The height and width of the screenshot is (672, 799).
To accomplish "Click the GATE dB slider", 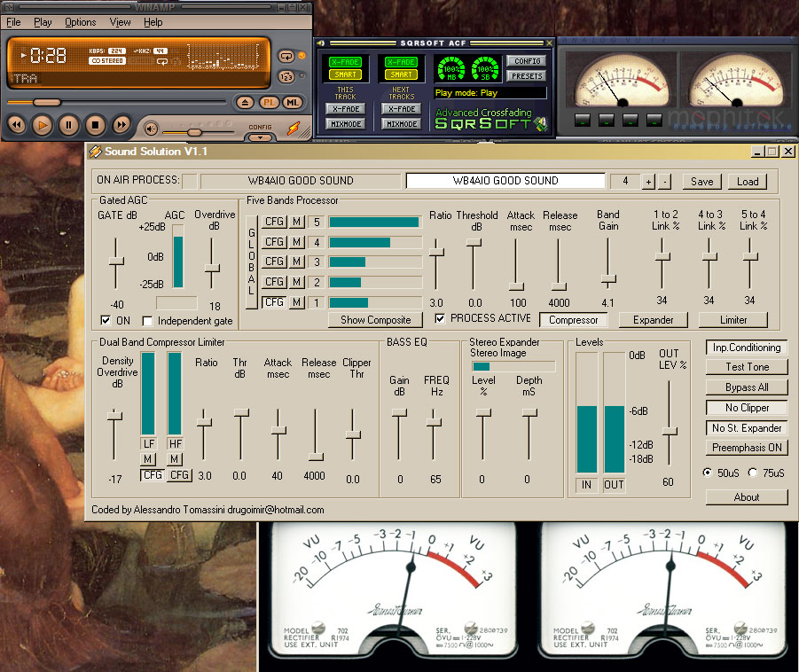I will pos(116,263).
